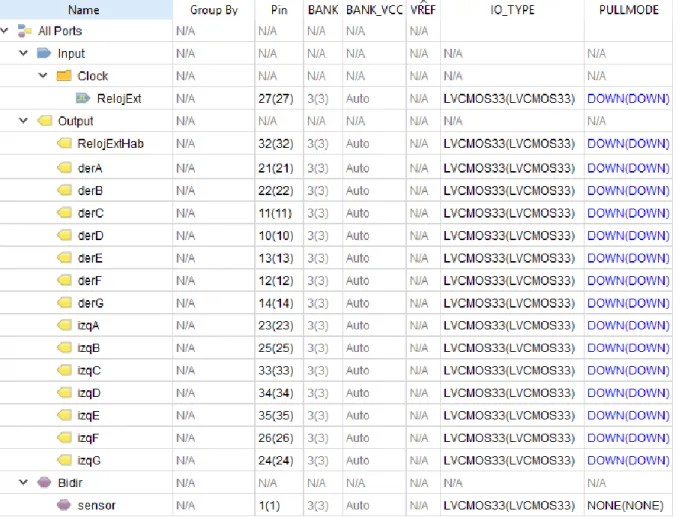Click the purple Bidir group icon
Screen dimensions: 679x517
coord(44,482)
